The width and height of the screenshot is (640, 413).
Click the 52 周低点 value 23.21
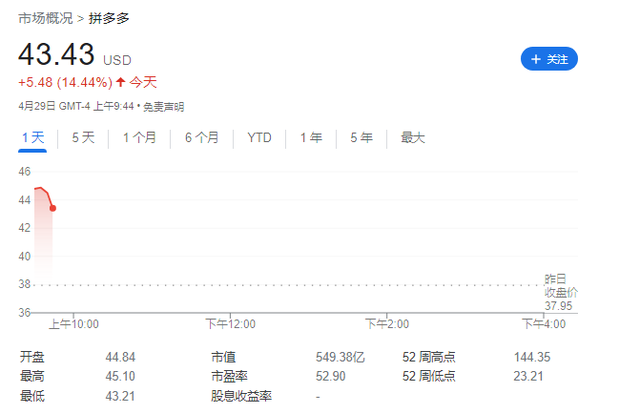tap(528, 376)
